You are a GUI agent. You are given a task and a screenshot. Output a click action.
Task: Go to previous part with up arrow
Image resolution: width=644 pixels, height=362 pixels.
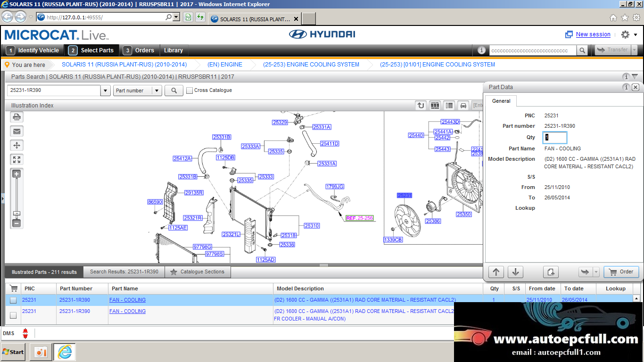(x=496, y=272)
